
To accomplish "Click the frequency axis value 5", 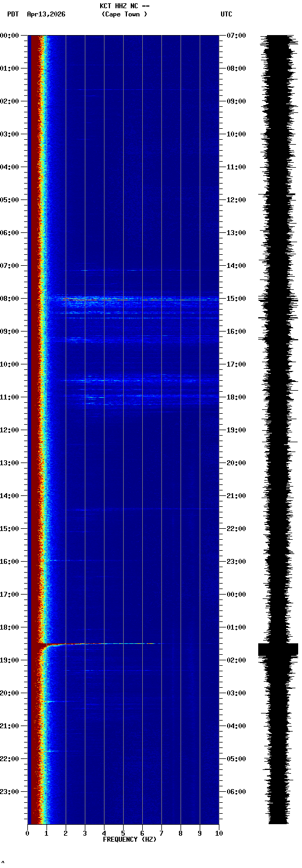I will (x=123, y=833).
